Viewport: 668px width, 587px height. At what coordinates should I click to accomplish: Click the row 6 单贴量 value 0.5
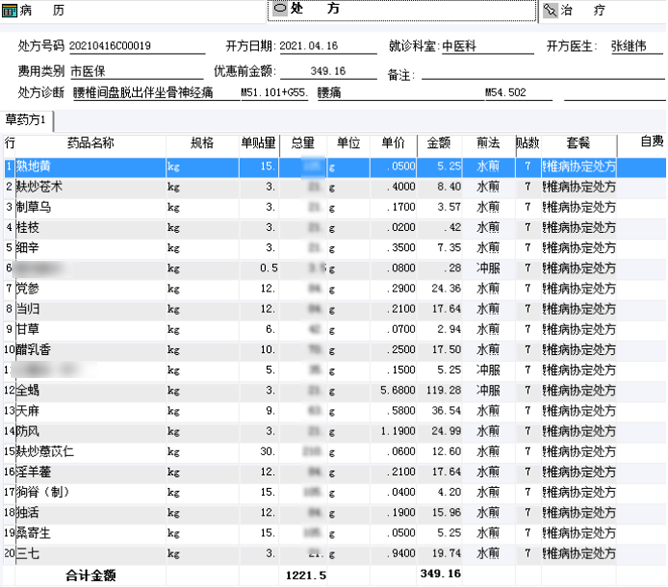click(269, 268)
